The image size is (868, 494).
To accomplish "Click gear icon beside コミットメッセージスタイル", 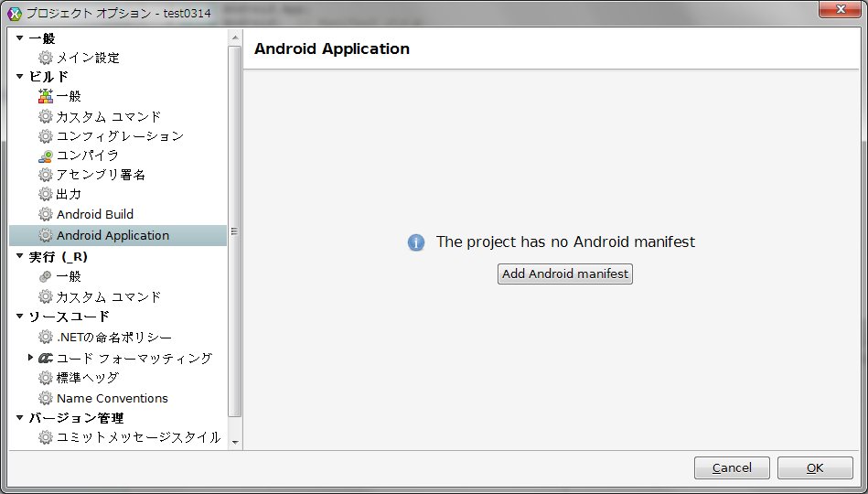I will pyautogui.click(x=46, y=437).
